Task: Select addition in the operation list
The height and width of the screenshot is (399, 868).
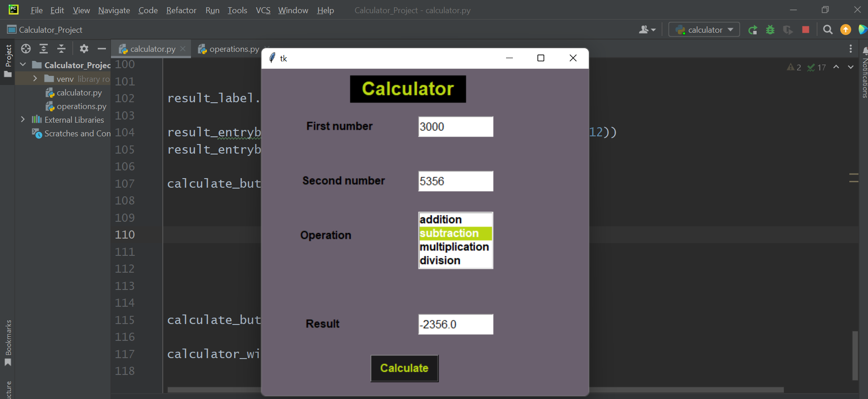Action: [x=455, y=219]
